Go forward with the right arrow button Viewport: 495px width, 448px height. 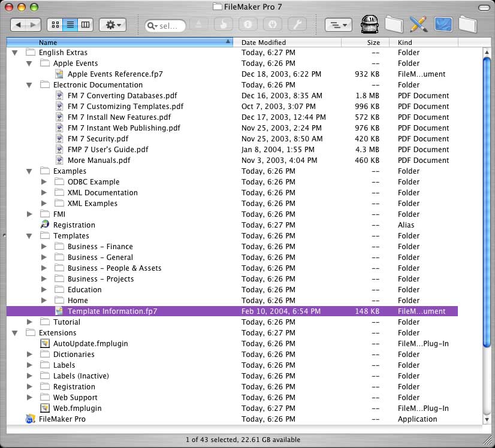33,25
